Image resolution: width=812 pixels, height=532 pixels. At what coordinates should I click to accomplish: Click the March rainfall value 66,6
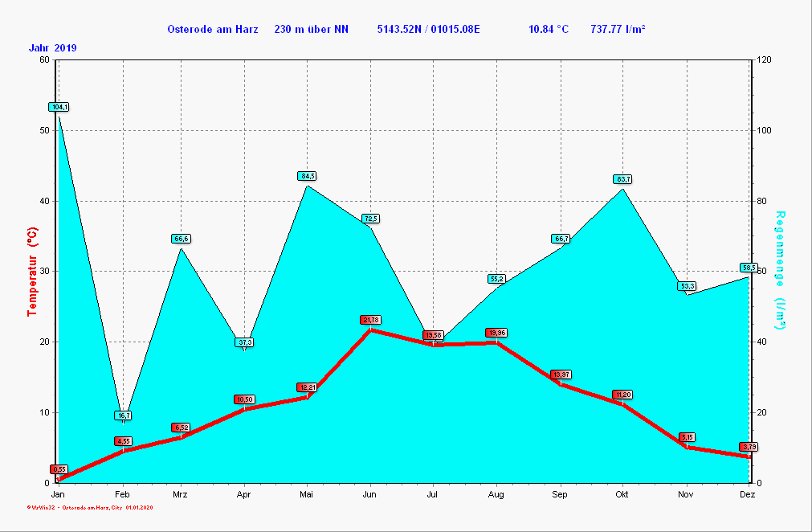[181, 239]
